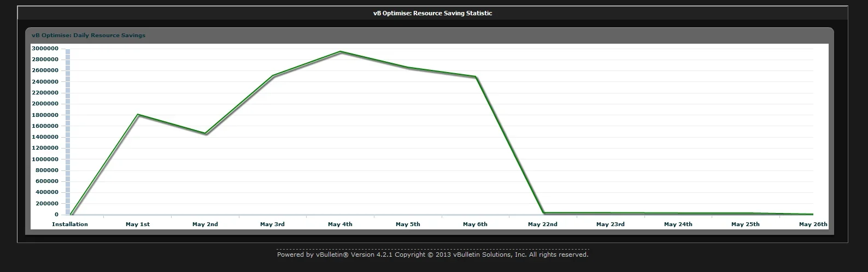Click the 'May 3rd' axis label

pyautogui.click(x=272, y=224)
